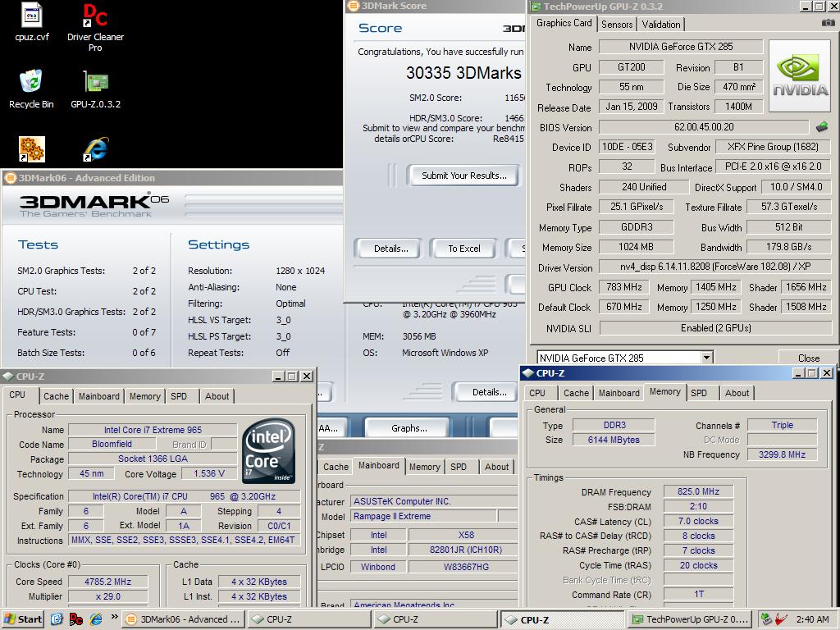840x630 pixels.
Task: Switch to Validation tab in GPU-Z
Action: coord(661,24)
